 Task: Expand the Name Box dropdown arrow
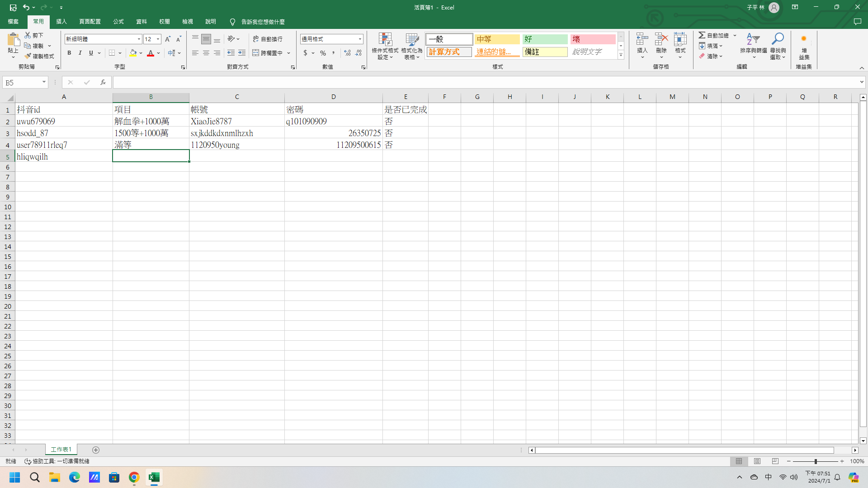click(x=44, y=82)
